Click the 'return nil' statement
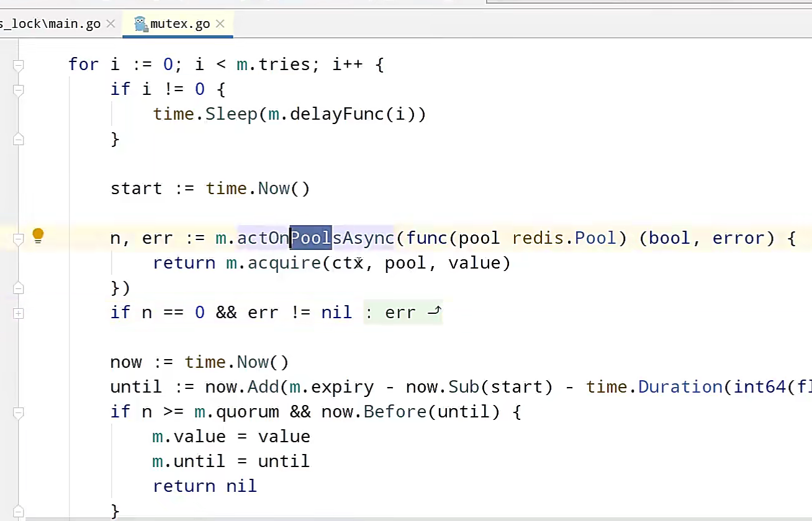Viewport: 812px width, 521px height. pyautogui.click(x=204, y=486)
